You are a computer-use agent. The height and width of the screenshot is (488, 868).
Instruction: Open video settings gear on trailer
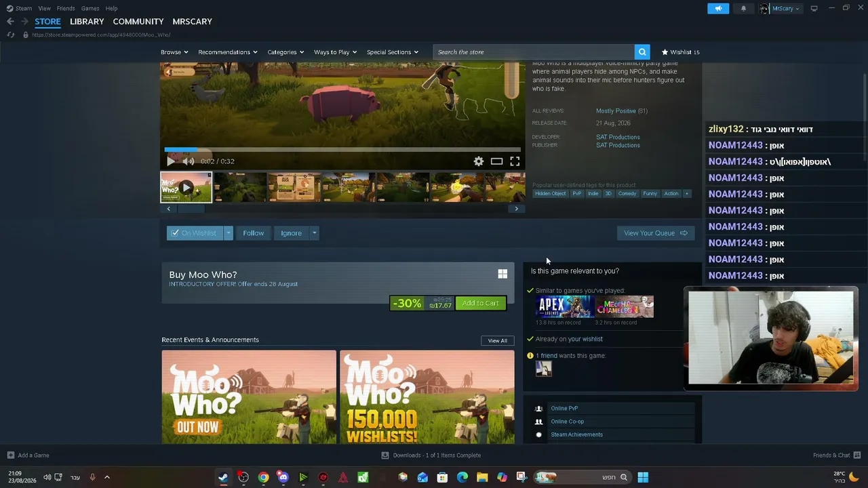(x=479, y=161)
